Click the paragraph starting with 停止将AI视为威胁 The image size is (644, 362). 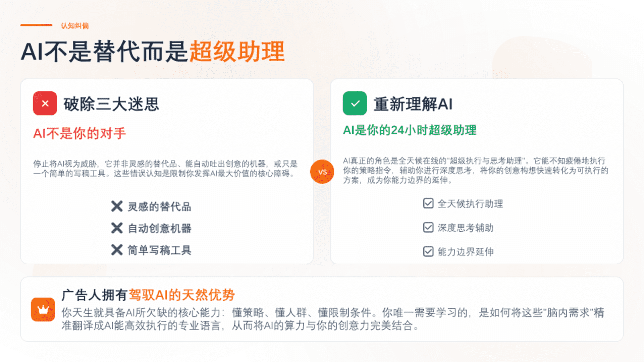point(165,169)
